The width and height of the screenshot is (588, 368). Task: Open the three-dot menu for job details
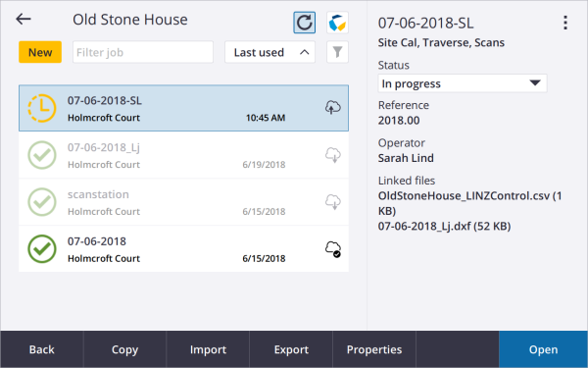(565, 23)
